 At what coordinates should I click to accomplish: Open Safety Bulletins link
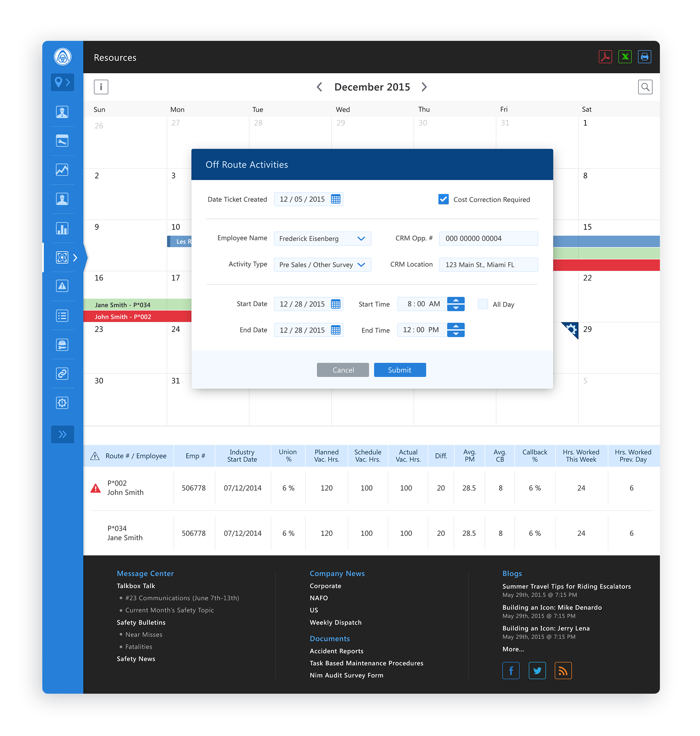(x=141, y=623)
